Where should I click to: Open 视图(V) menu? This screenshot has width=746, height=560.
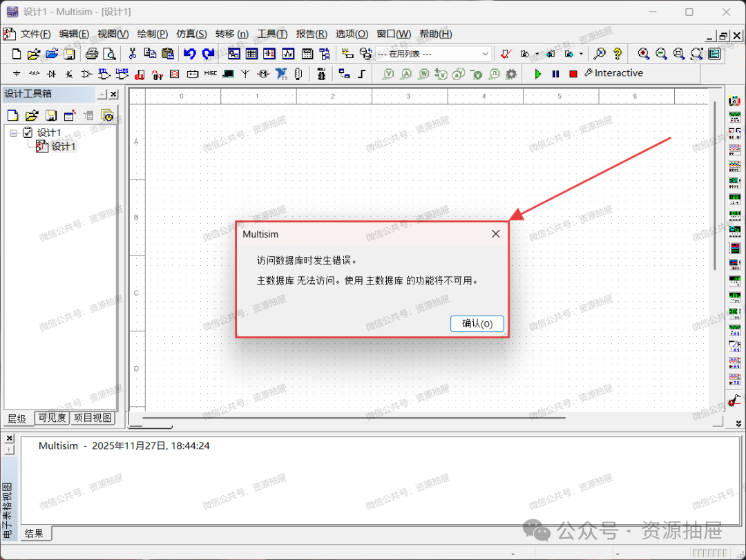tap(113, 35)
